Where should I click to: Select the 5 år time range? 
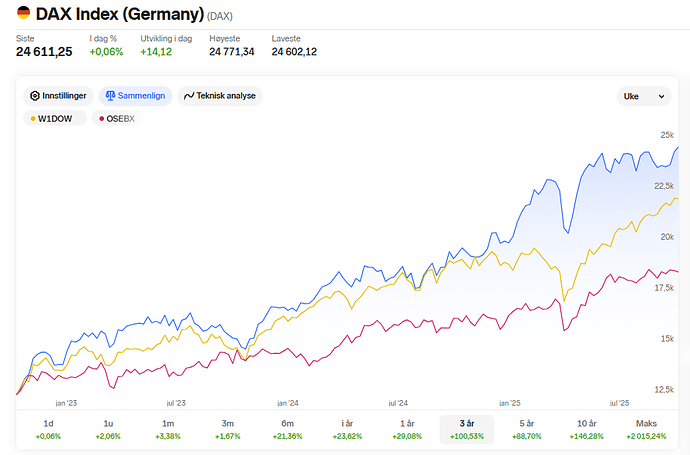coord(527,429)
